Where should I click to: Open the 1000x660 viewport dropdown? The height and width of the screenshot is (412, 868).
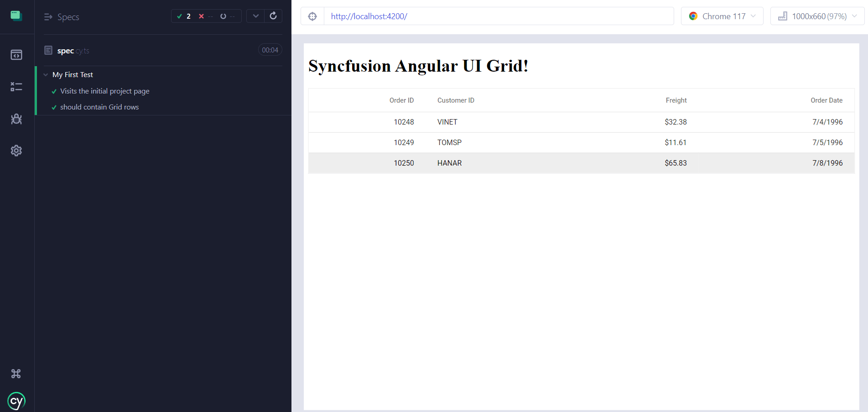point(817,16)
